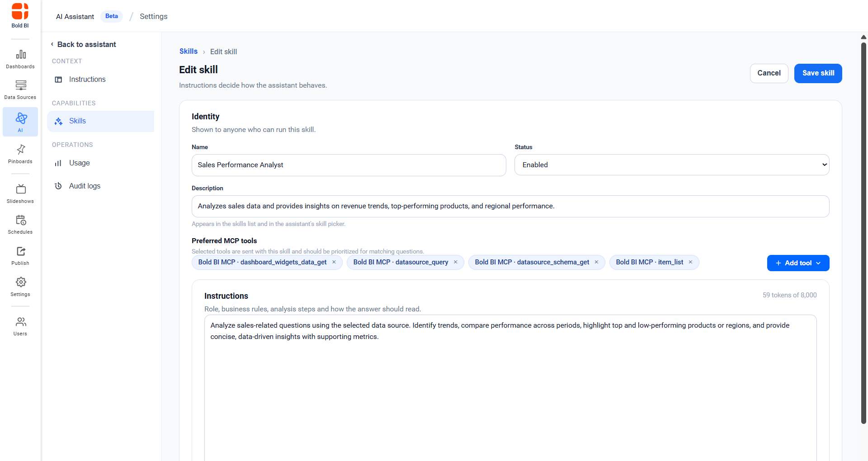Go to Slideshows
This screenshot has height=461, width=868.
tap(20, 194)
